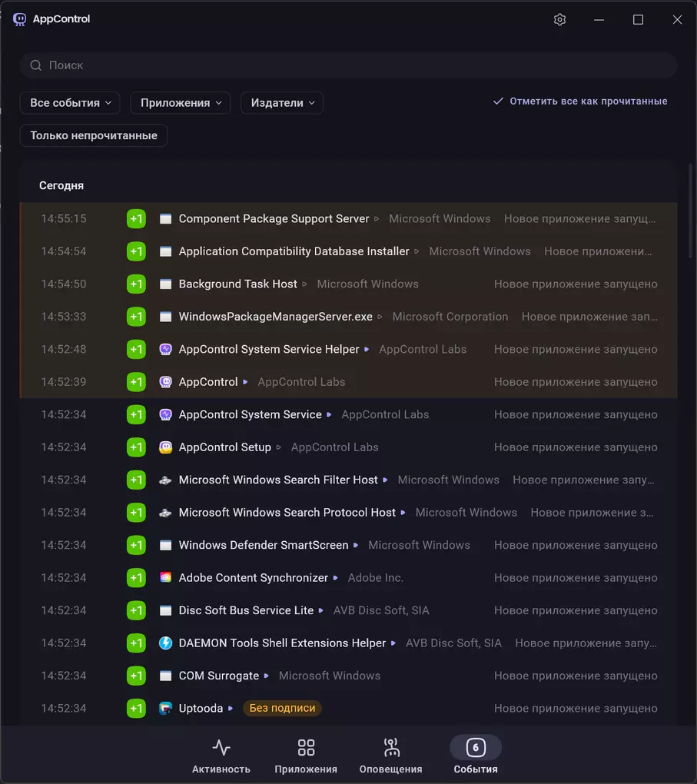Switch to the "Активность" tab
The height and width of the screenshot is (784, 697).
(221, 756)
